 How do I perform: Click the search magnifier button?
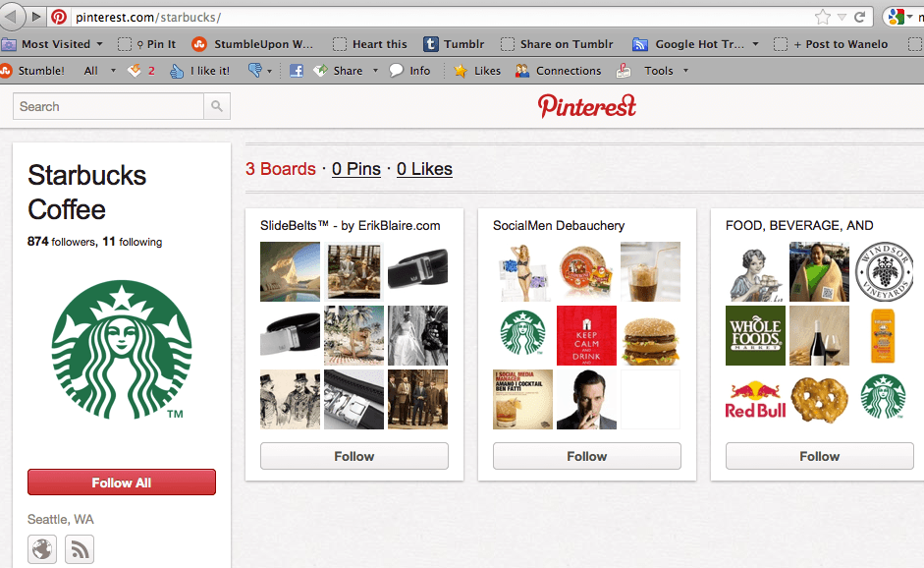(x=217, y=106)
